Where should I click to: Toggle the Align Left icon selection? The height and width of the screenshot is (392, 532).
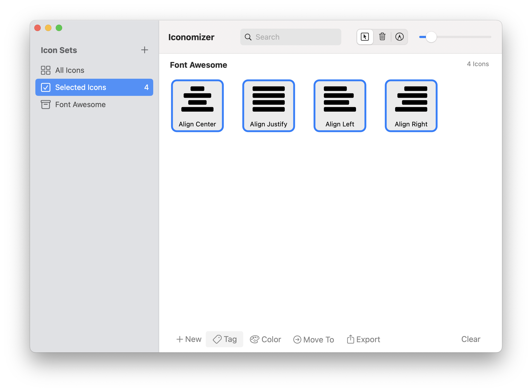tap(340, 105)
